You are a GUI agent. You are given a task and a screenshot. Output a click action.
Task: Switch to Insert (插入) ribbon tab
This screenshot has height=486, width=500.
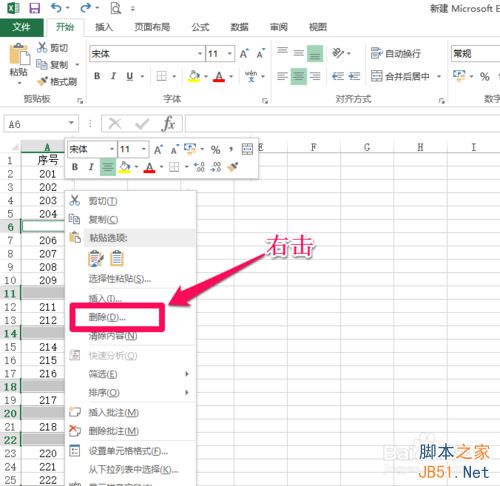click(x=104, y=27)
